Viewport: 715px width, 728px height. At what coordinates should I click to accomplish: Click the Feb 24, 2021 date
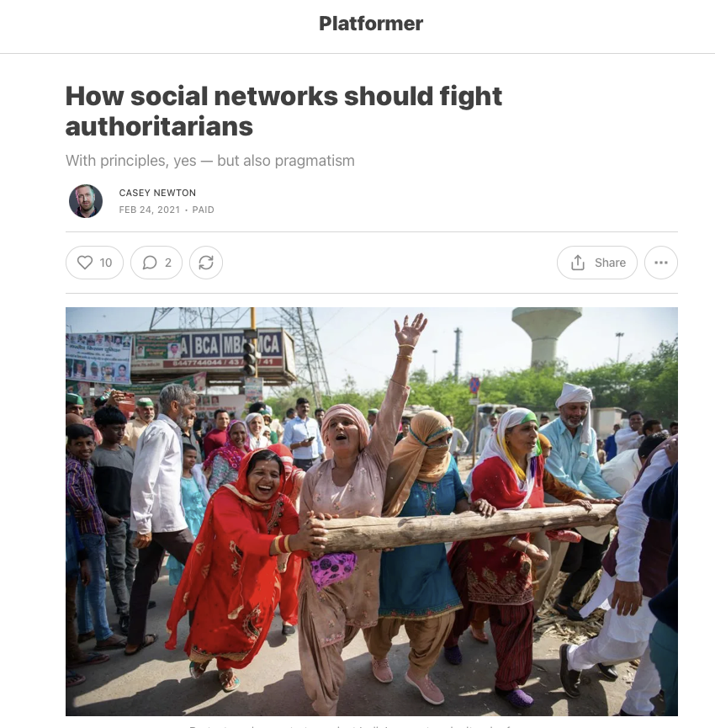coord(150,210)
